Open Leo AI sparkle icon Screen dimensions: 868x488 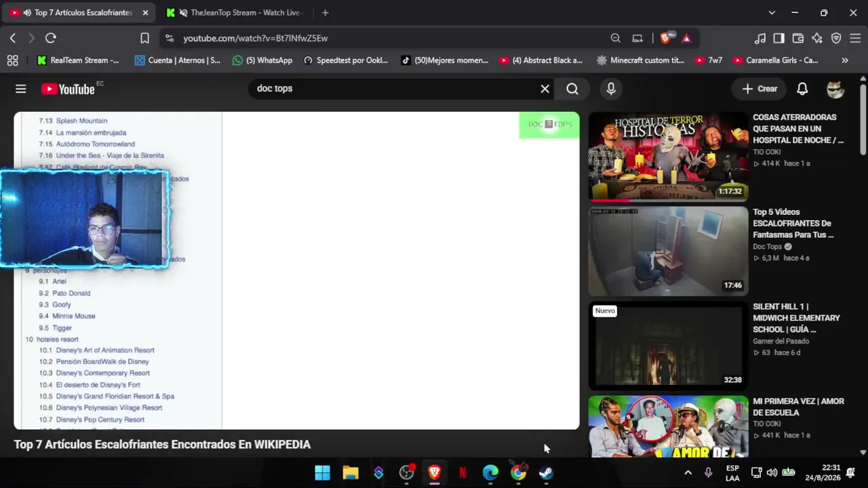817,38
